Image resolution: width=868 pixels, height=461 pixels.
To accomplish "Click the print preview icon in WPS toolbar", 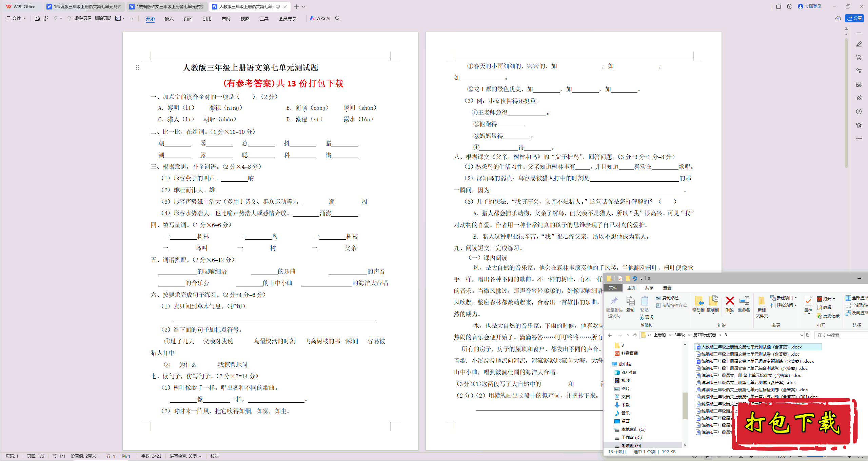I will click(46, 18).
